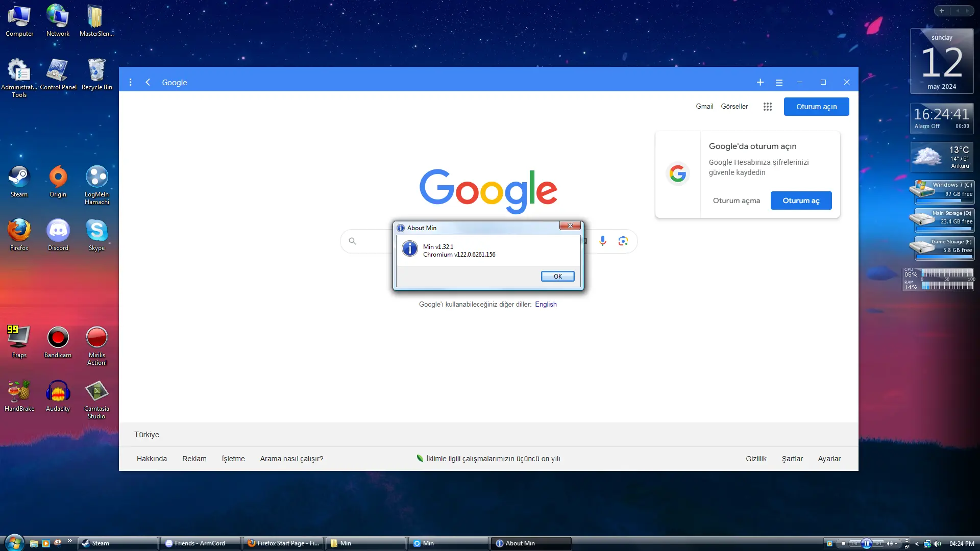
Task: Select the Audacity desktop icon
Action: point(58,396)
